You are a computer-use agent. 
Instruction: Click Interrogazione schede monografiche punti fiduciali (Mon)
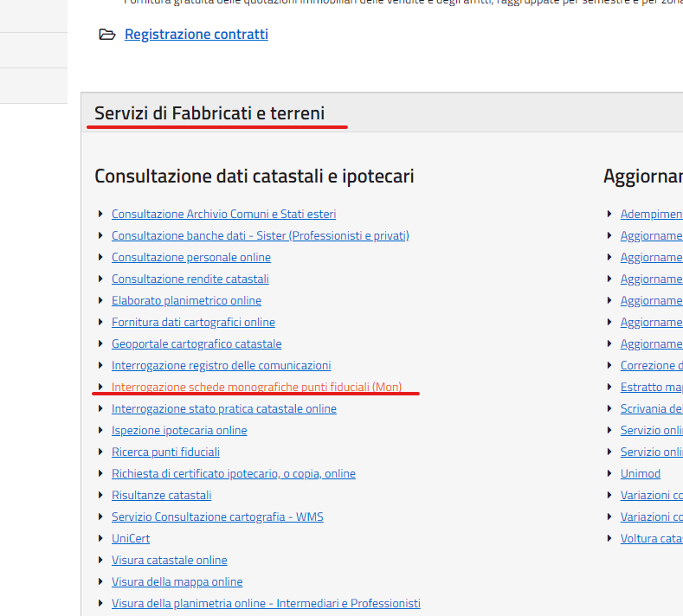pyautogui.click(x=256, y=387)
